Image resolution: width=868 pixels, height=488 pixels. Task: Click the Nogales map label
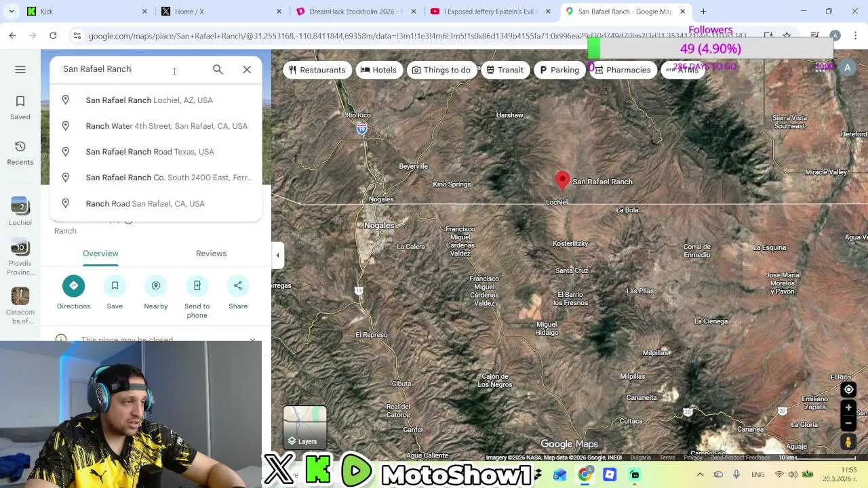[x=379, y=225]
